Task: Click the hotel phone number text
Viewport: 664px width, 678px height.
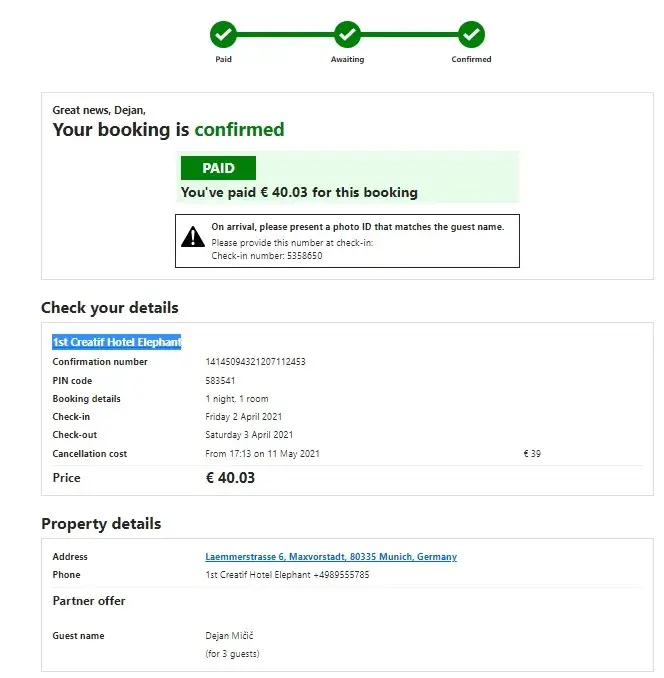Action: pyautogui.click(x=287, y=575)
